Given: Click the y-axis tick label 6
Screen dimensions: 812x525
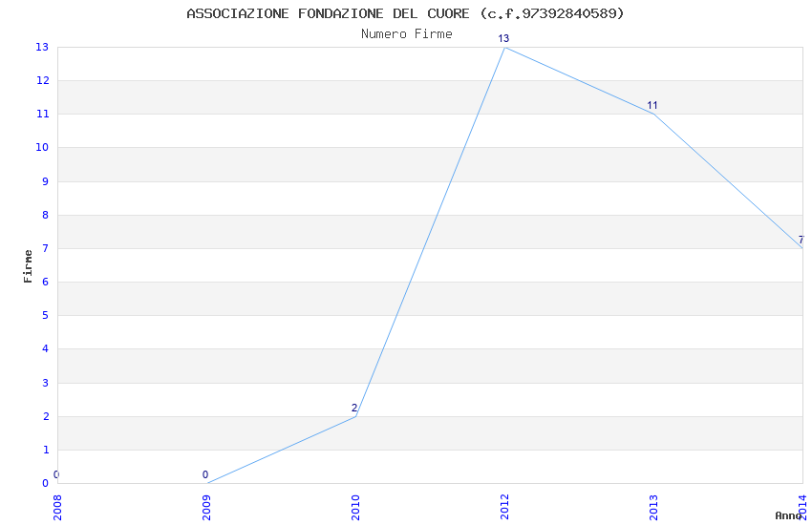Looking at the screenshot, I should 46,282.
